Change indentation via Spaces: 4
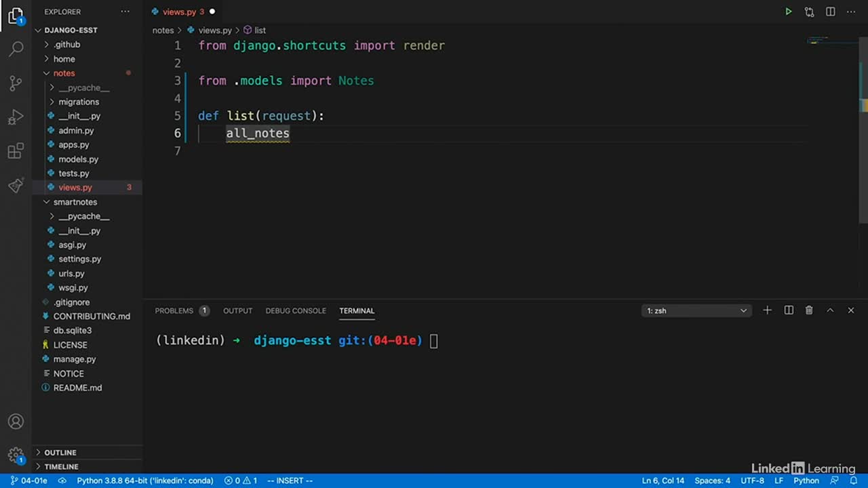Screen dimensions: 868x488 pyautogui.click(x=713, y=481)
